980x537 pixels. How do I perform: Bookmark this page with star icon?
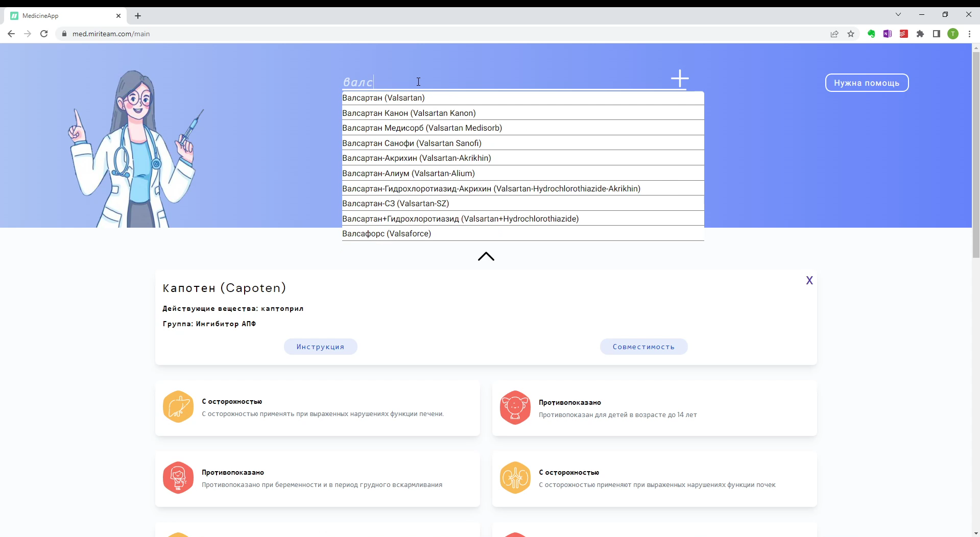[x=851, y=34]
